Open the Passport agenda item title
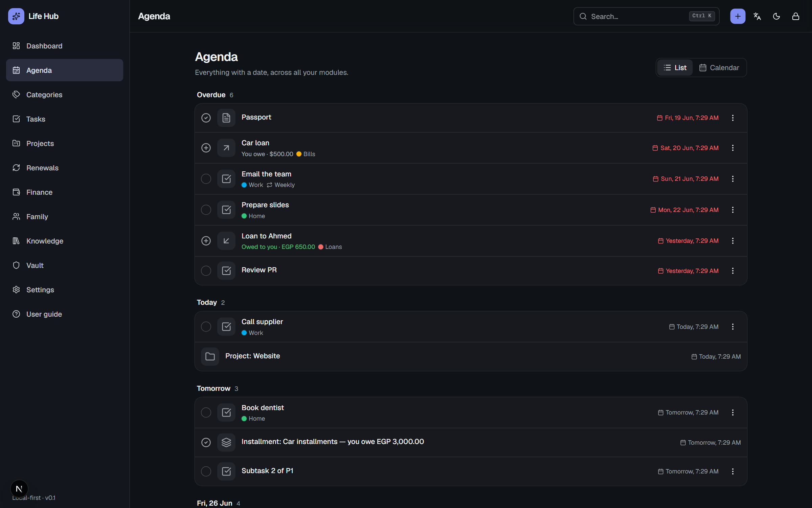Viewport: 812px width, 508px height. coord(256,117)
